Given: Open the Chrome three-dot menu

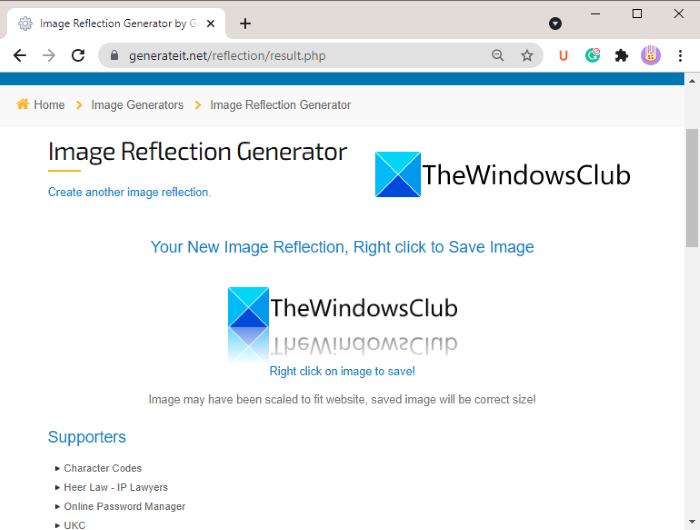Looking at the screenshot, I should [x=680, y=55].
